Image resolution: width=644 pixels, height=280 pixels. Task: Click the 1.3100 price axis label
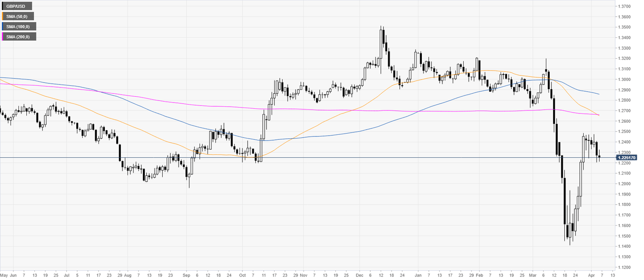click(x=623, y=69)
